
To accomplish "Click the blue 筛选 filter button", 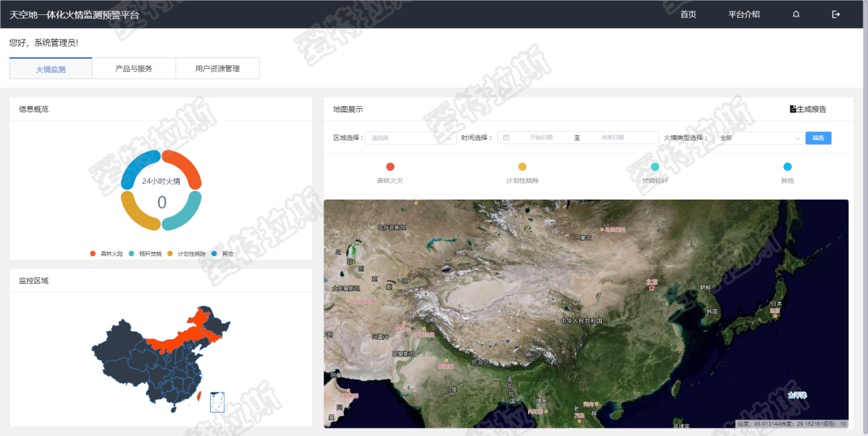I will (x=818, y=138).
